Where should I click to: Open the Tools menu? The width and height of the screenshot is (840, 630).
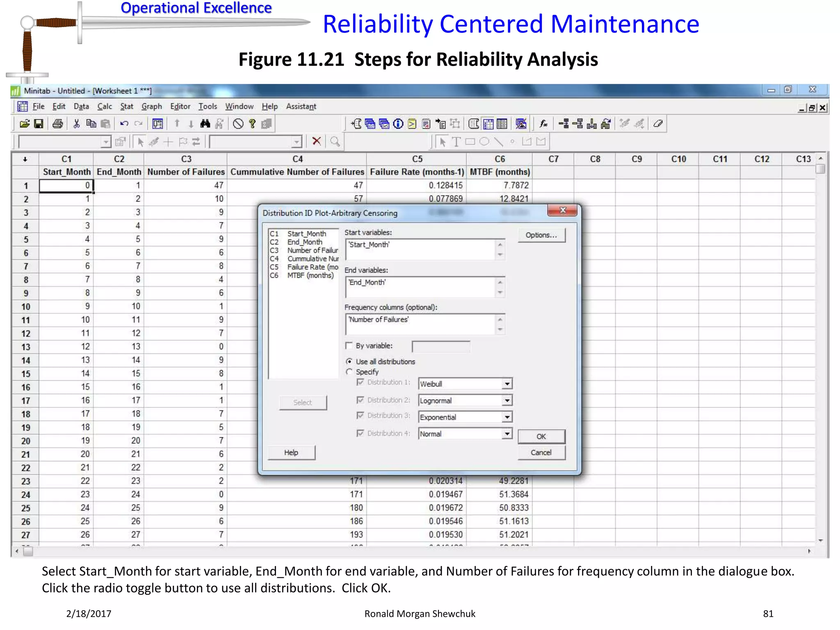click(208, 107)
